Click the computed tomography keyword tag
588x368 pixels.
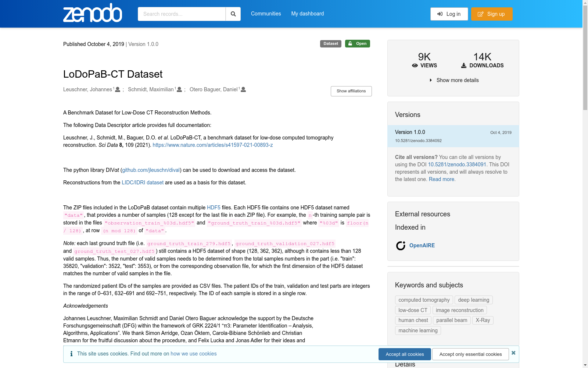424,300
